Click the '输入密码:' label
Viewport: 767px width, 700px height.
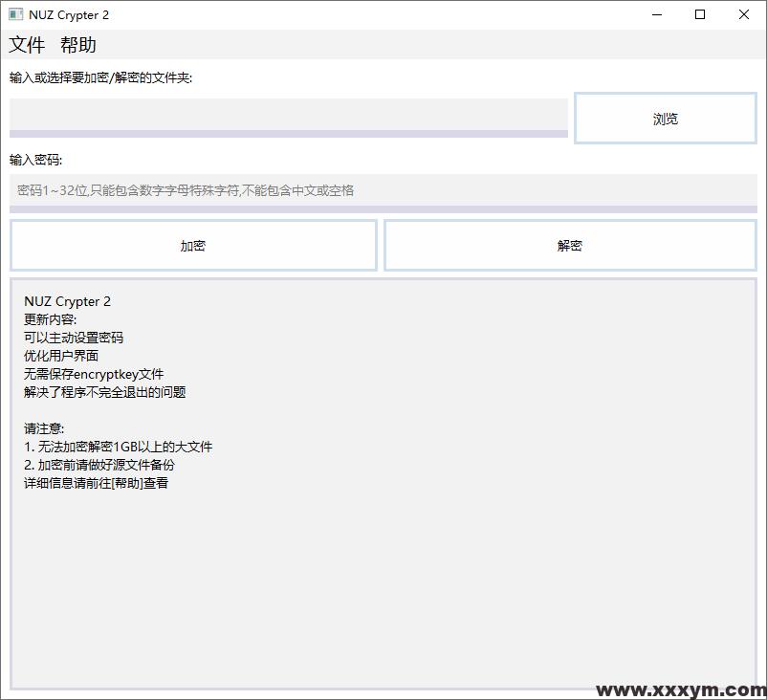click(36, 160)
